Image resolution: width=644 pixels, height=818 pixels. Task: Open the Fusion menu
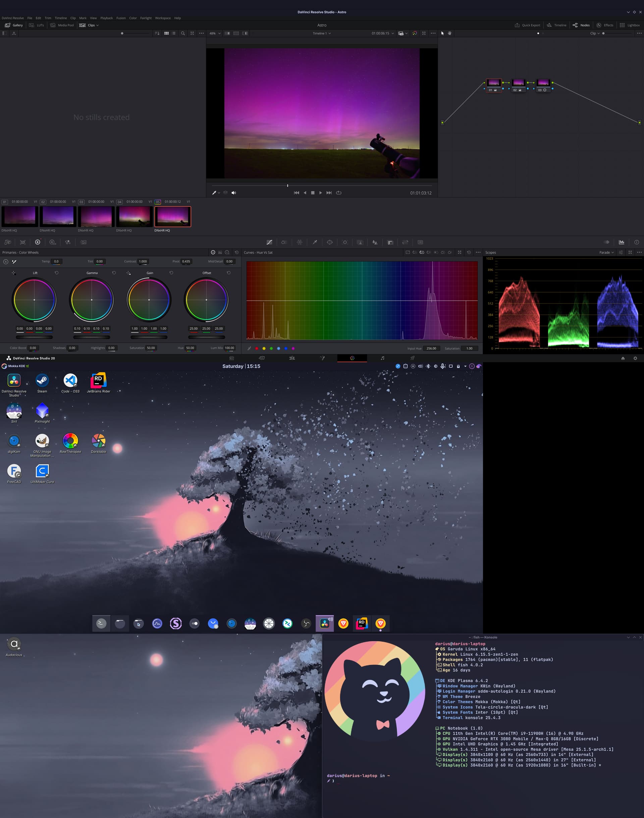point(121,18)
